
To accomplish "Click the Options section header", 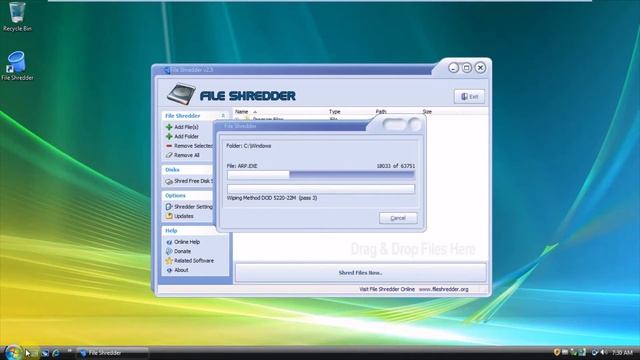I will click(176, 196).
